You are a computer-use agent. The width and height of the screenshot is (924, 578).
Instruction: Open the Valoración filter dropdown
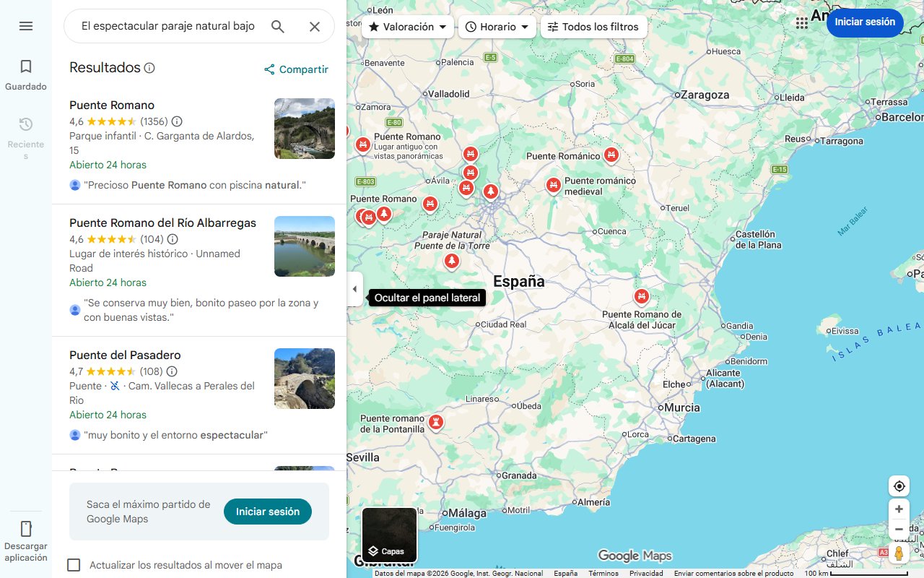(x=407, y=26)
